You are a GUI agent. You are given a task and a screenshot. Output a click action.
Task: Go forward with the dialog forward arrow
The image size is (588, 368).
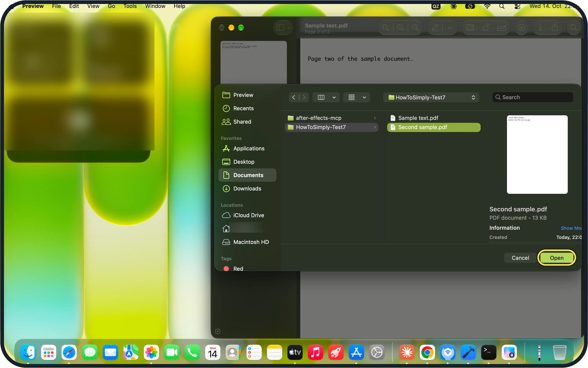coord(304,97)
